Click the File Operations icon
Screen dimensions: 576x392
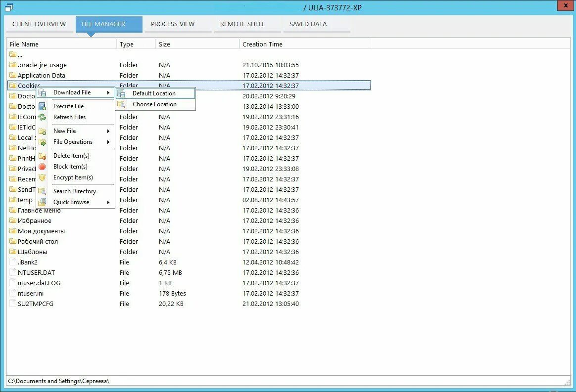click(42, 142)
